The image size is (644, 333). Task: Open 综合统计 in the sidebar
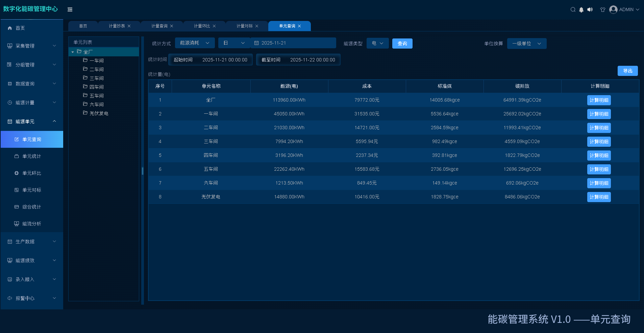[x=32, y=207]
